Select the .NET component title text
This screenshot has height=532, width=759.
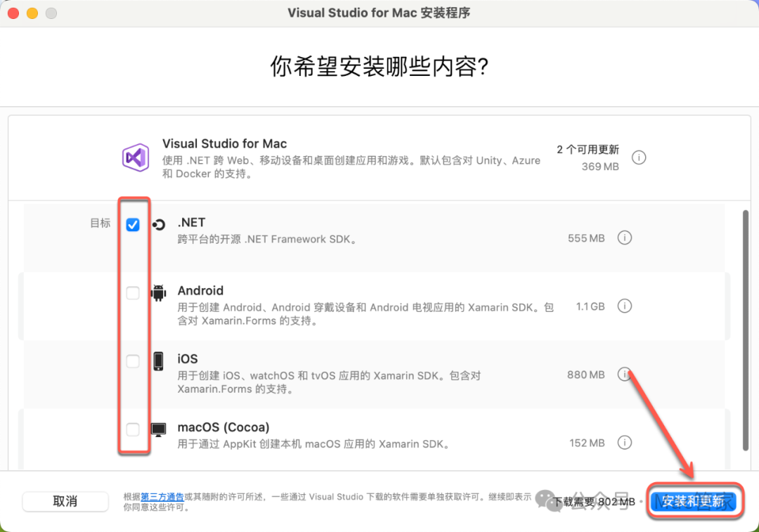(x=192, y=222)
